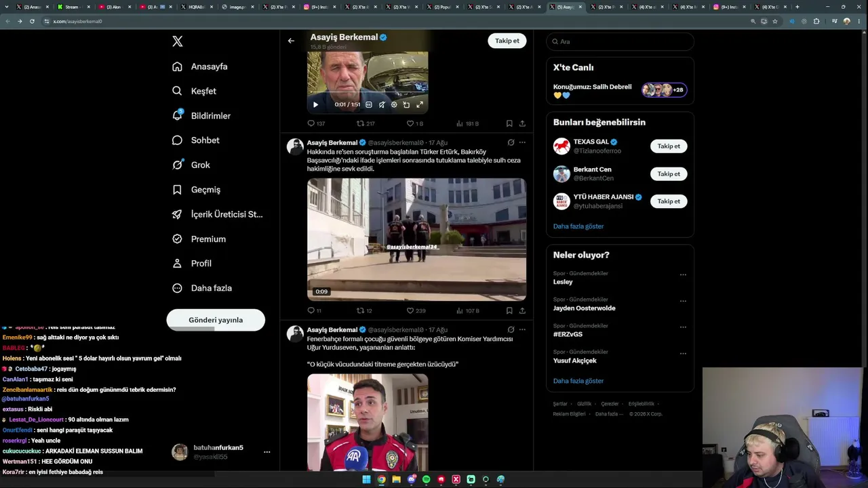Open the Sohbet messages section
868x488 pixels.
(196, 140)
